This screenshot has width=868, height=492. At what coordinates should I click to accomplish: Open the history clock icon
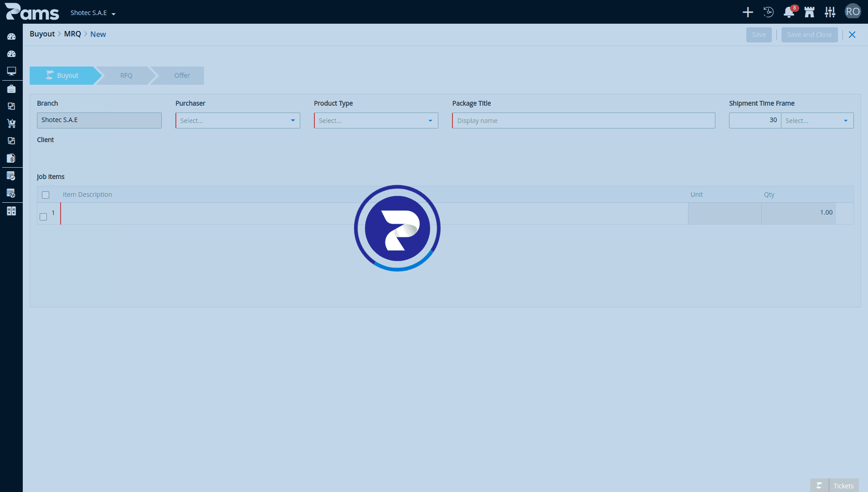coord(769,12)
